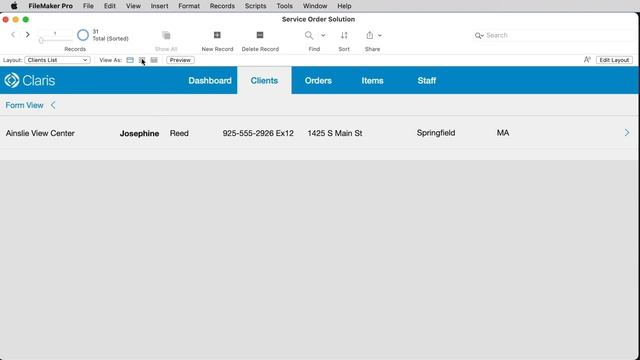The image size is (640, 360).
Task: Open the FileMaker Pro menu
Action: [x=51, y=6]
